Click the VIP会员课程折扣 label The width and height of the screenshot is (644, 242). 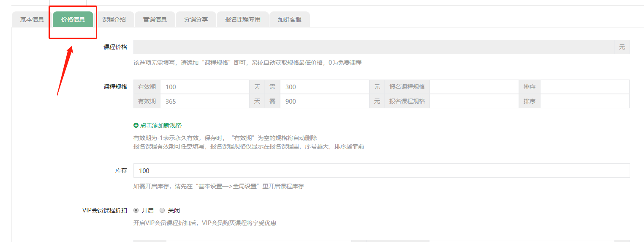105,210
